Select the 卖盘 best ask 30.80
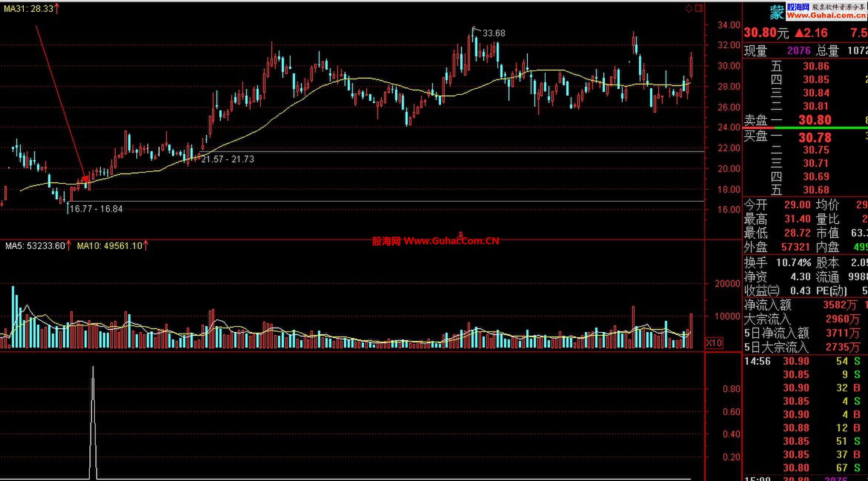Screen dimensions: 868x481 click(x=815, y=120)
